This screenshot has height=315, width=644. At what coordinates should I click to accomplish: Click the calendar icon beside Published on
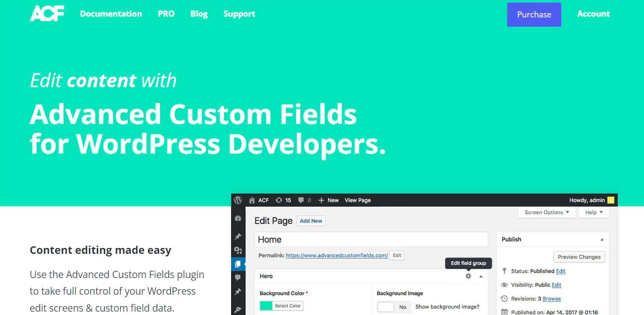click(x=505, y=312)
